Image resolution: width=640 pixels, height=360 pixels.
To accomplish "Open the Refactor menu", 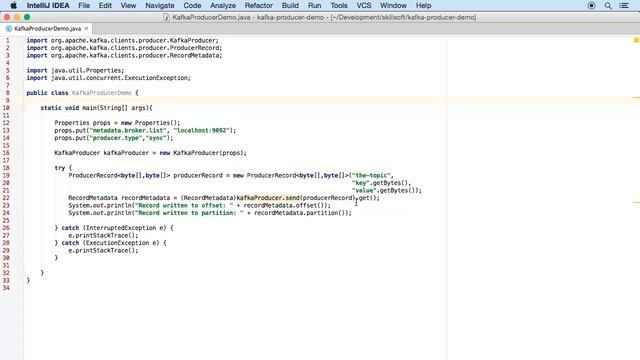I will [x=258, y=5].
